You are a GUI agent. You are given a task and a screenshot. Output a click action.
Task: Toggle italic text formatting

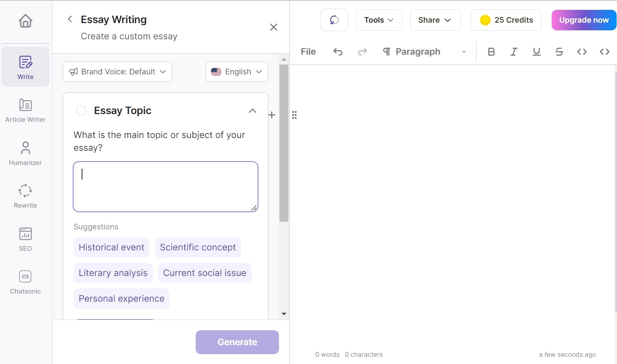tap(514, 52)
